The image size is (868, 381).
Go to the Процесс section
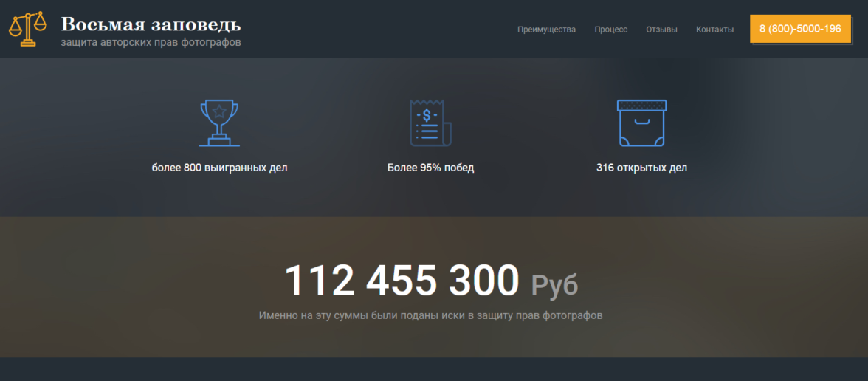pos(610,30)
